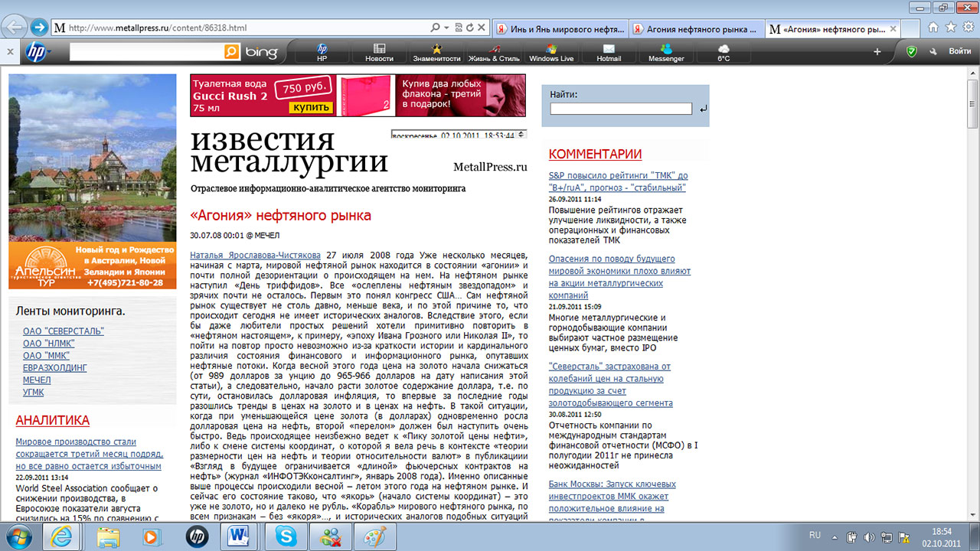Open the address bar dropdown arrow

446,28
